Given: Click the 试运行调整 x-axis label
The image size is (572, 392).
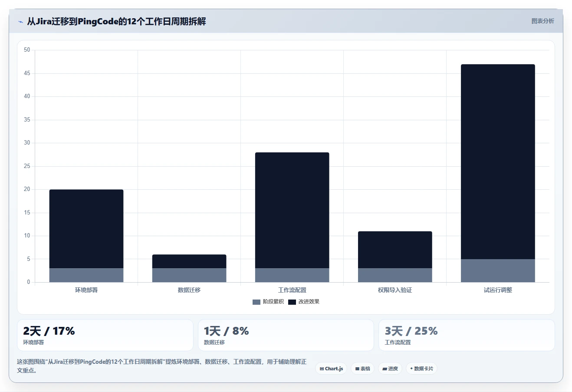Looking at the screenshot, I should [498, 290].
